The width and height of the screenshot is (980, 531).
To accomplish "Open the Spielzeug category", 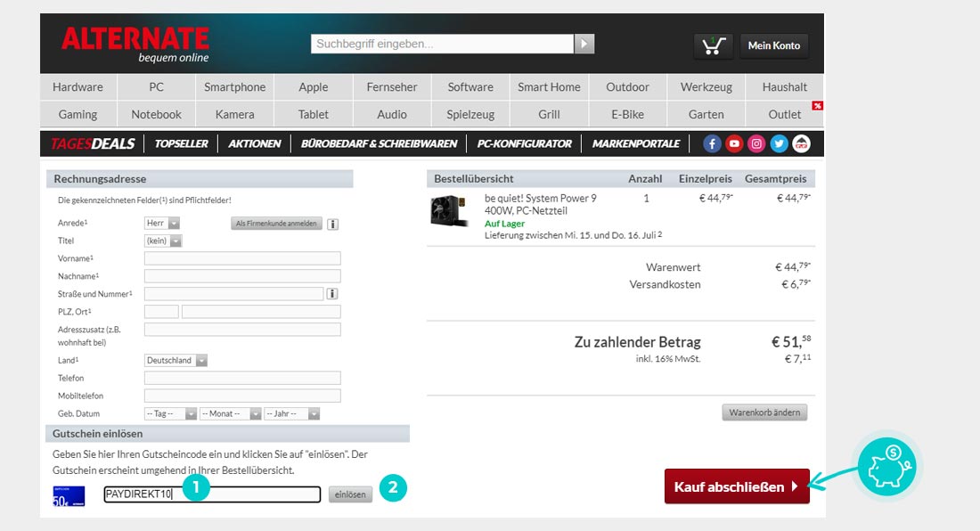I will [470, 114].
